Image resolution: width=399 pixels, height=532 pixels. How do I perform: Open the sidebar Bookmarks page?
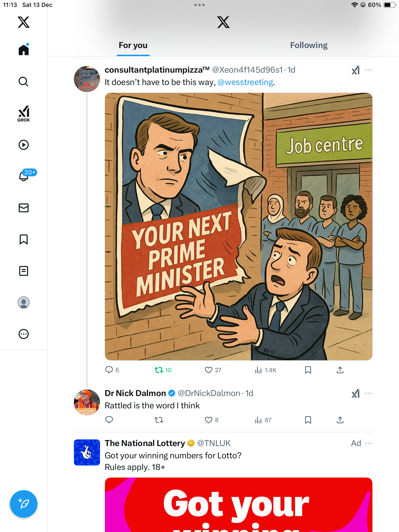tap(24, 239)
